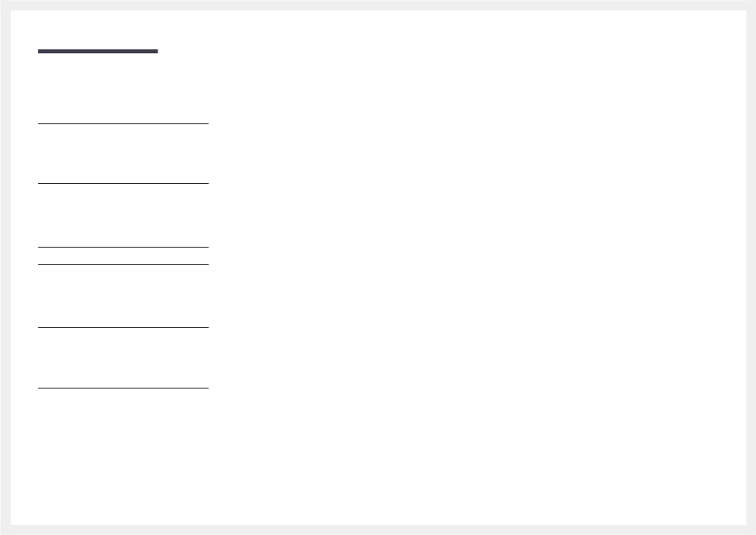
Task: Click the white space below the bottommost line
Action: (123, 456)
